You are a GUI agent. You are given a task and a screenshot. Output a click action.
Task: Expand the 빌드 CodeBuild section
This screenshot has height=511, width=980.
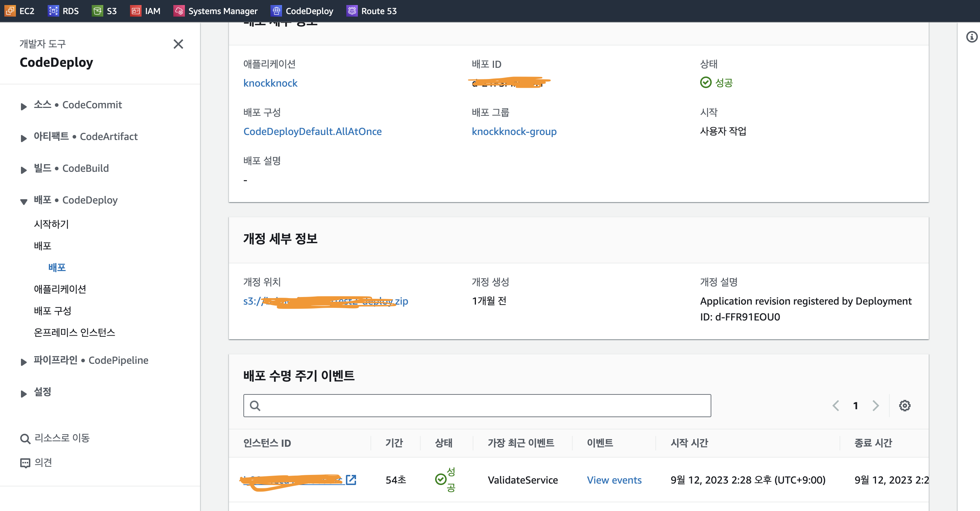(23, 170)
